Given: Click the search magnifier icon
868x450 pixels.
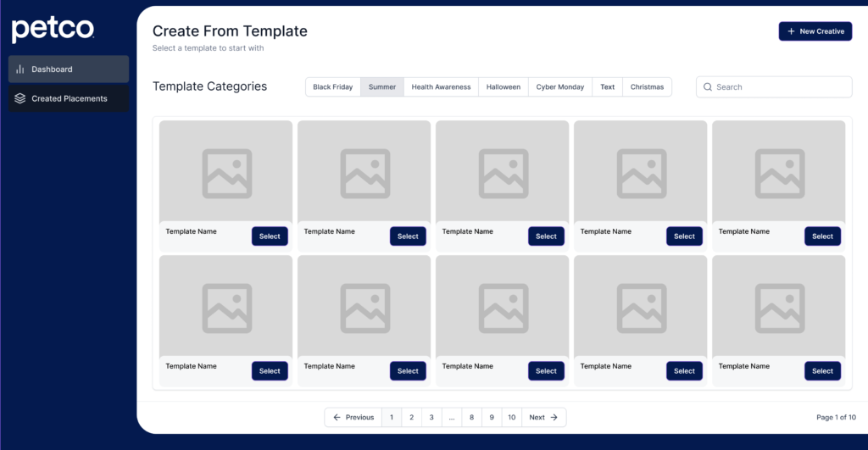Looking at the screenshot, I should point(708,87).
